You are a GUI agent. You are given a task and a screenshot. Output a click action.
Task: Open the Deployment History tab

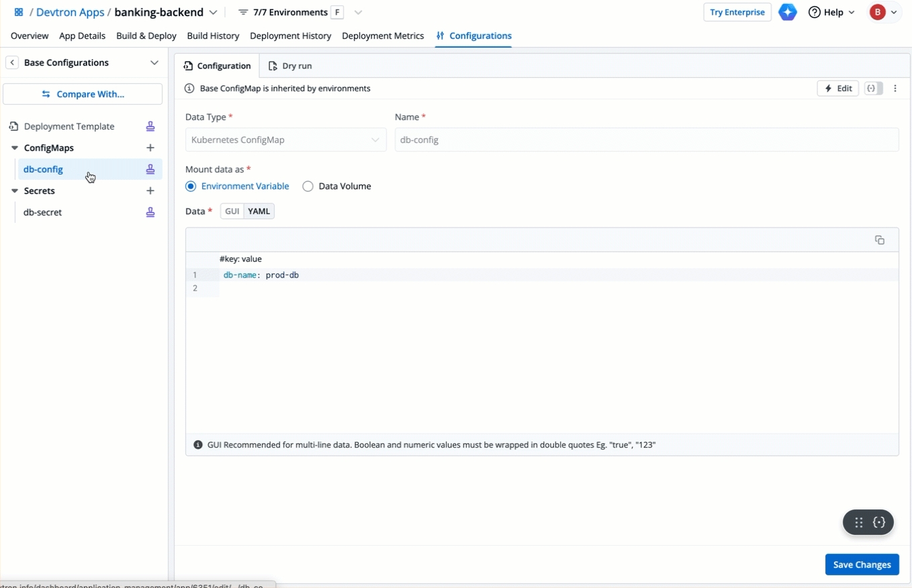(x=290, y=36)
